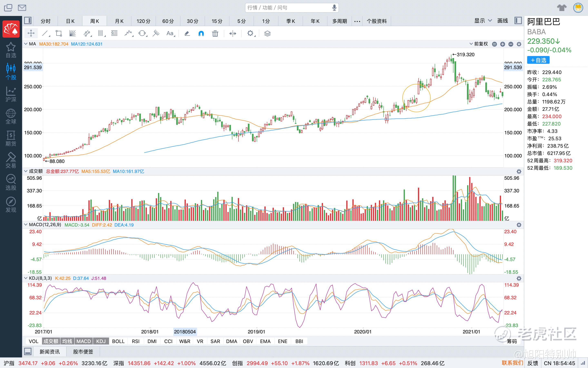588x368 pixels.
Task: Switch to the 日K daily chart tab
Action: click(x=70, y=21)
